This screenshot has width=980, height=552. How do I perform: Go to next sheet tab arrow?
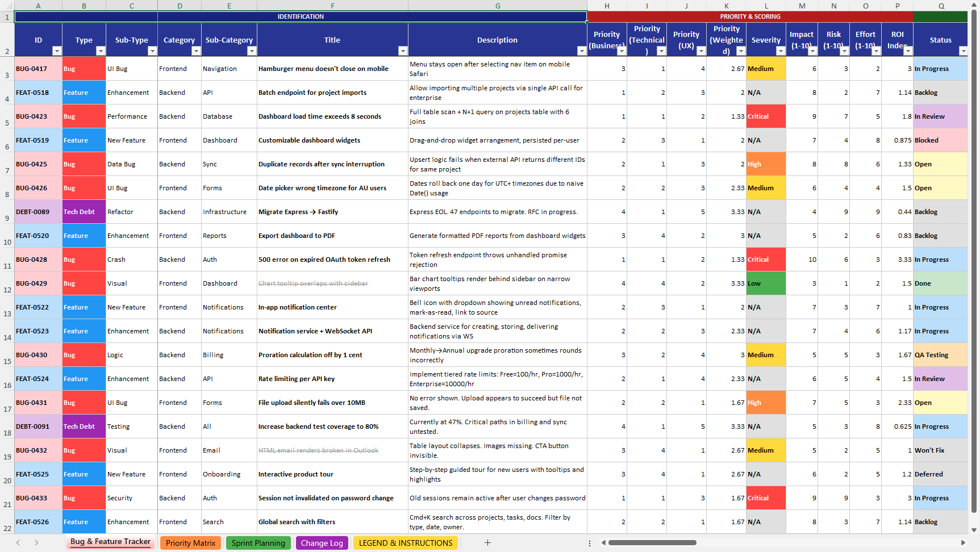[x=36, y=543]
